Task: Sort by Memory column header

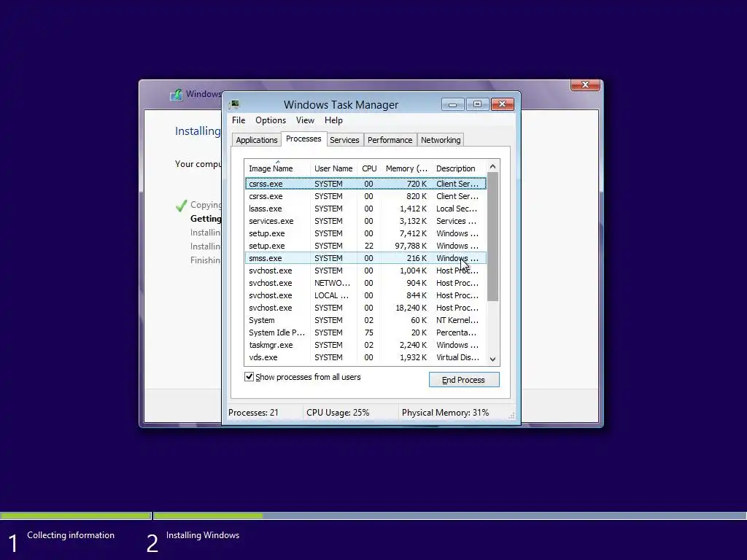Action: [x=406, y=168]
